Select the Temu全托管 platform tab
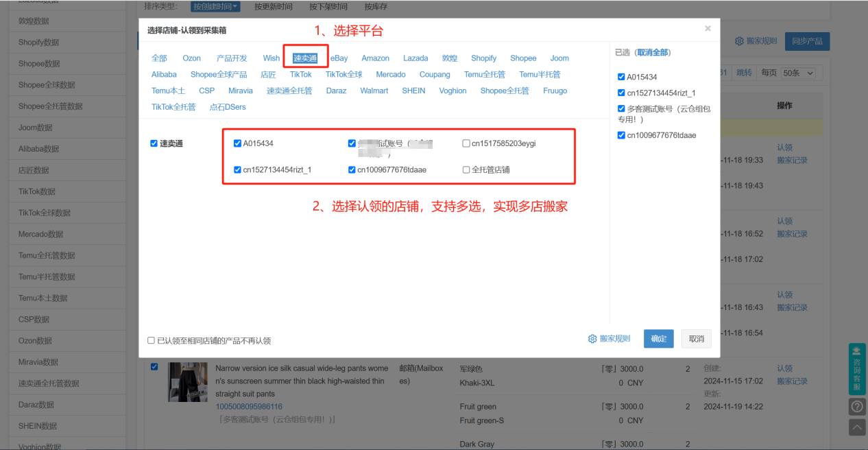The height and width of the screenshot is (450, 868). [485, 74]
